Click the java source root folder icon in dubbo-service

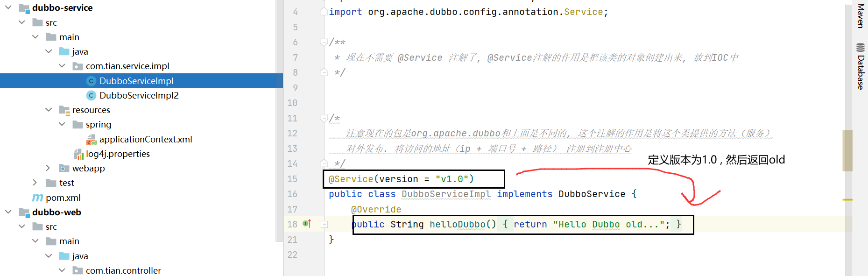(x=64, y=51)
